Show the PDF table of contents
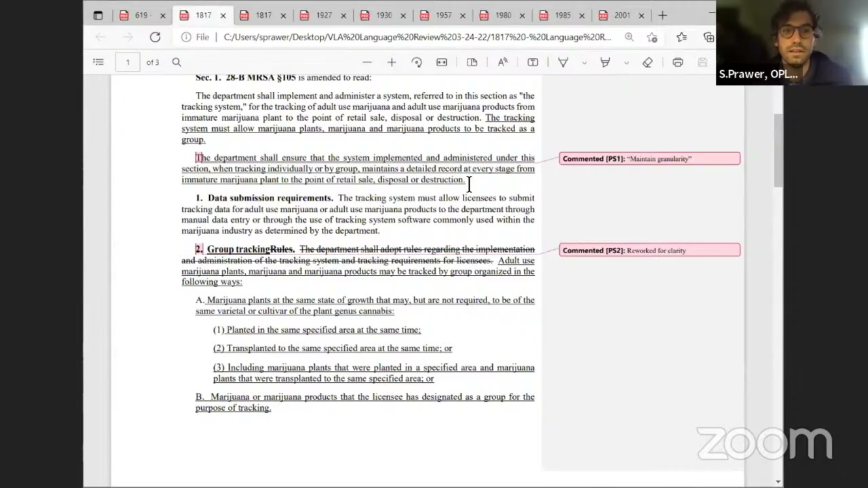Screen dimensions: 868x488 (x=98, y=62)
